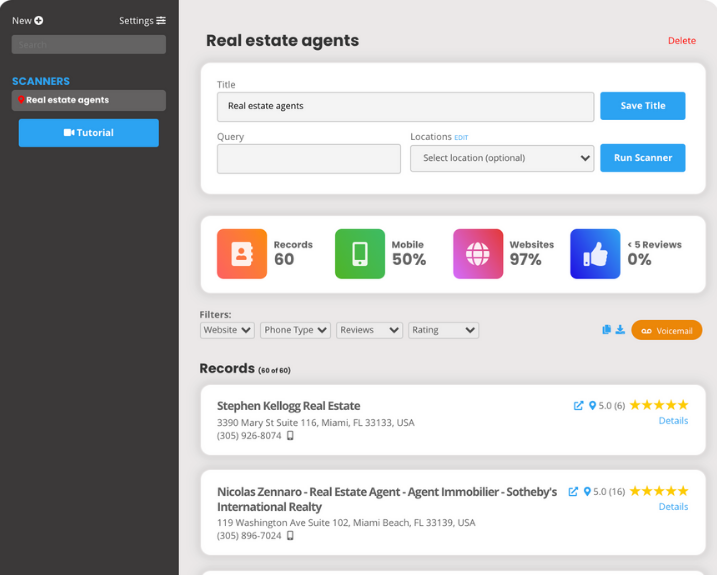
Task: Click the orange Voicemail button
Action: [667, 330]
